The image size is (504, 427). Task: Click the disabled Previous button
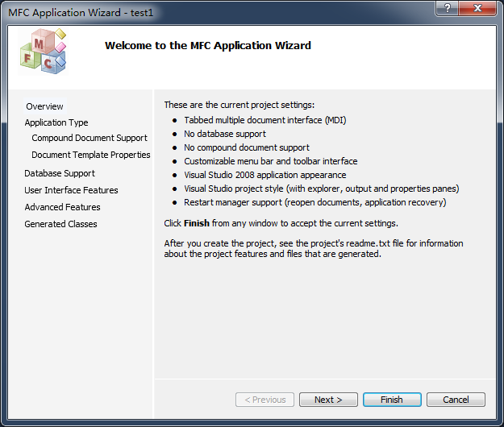264,400
